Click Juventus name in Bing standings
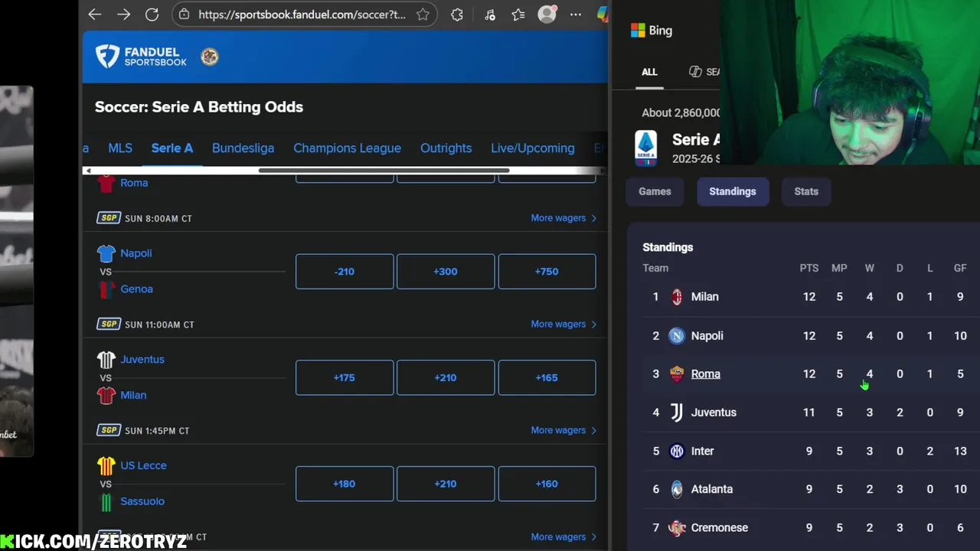This screenshot has height=551, width=980. pyautogui.click(x=714, y=412)
